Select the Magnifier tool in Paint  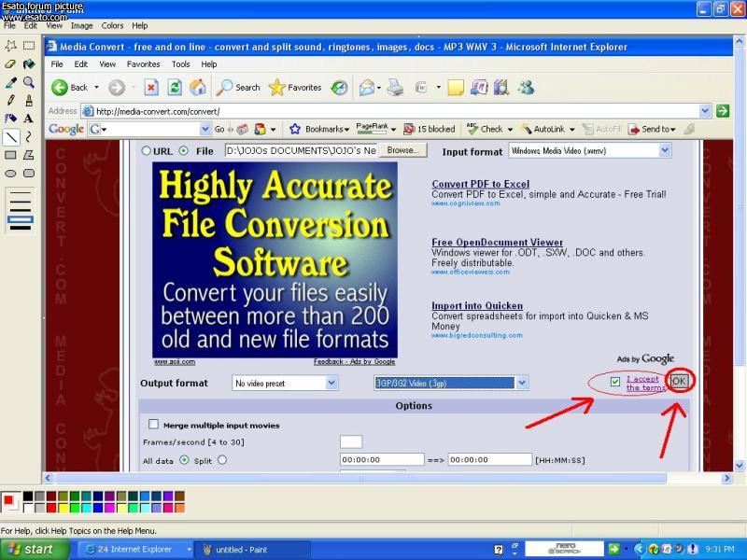(x=29, y=82)
